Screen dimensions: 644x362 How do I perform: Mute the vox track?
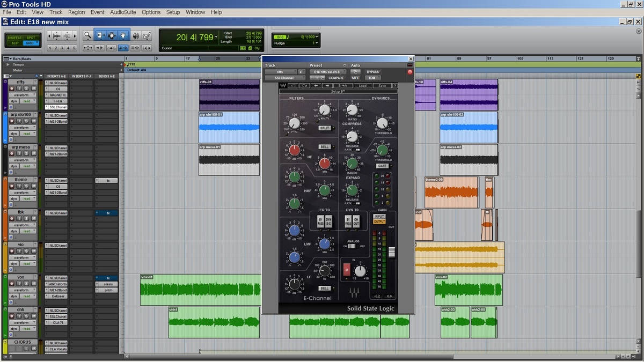click(x=34, y=284)
